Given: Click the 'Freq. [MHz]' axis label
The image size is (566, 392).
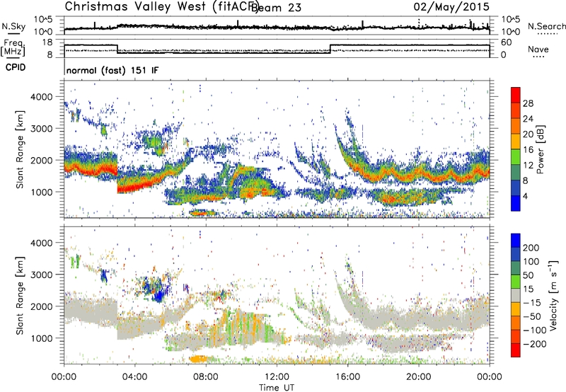Looking at the screenshot, I should click(13, 47).
